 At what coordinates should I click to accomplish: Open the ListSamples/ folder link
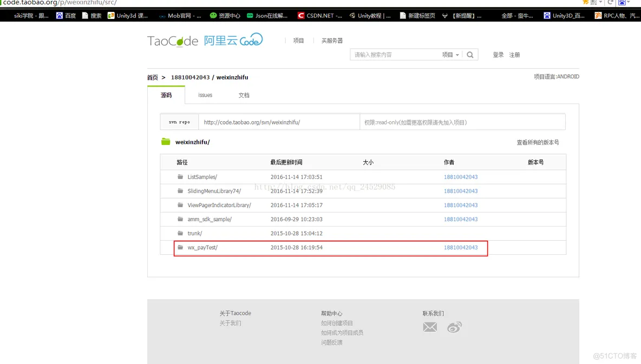pyautogui.click(x=202, y=177)
